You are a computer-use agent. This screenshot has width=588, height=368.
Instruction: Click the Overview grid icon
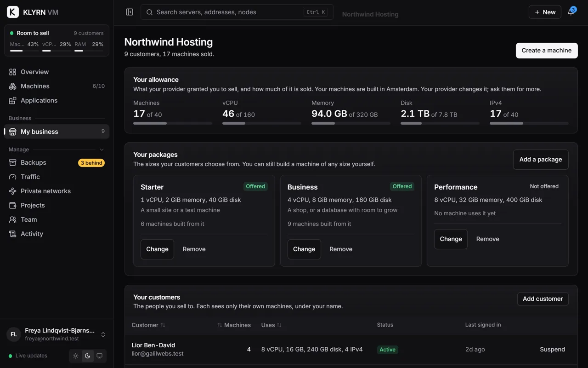coord(12,72)
